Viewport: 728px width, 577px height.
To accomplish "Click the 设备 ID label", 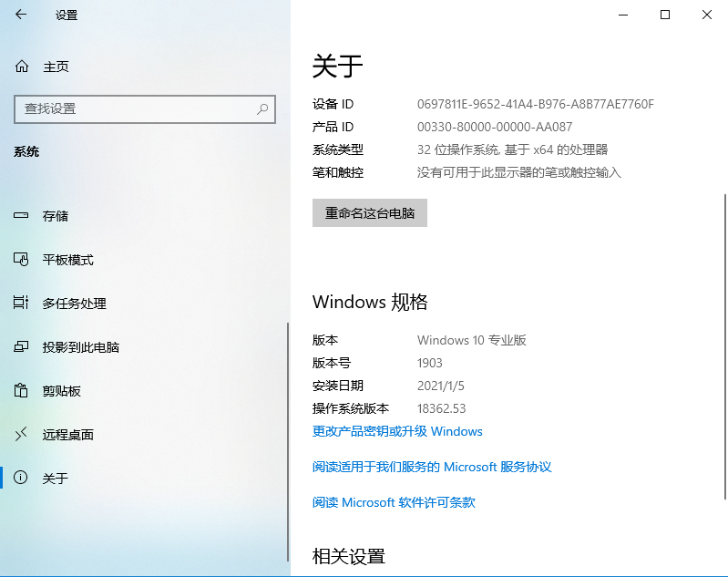I will (x=333, y=104).
